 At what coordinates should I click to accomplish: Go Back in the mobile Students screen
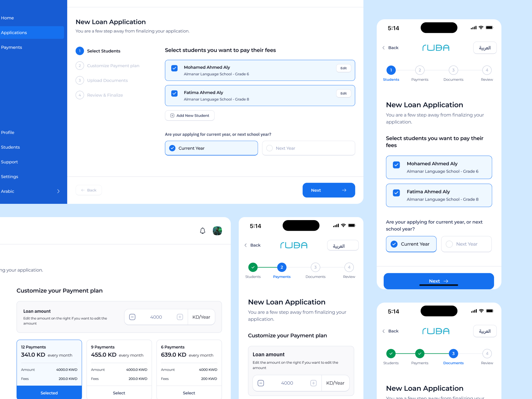tap(390, 48)
